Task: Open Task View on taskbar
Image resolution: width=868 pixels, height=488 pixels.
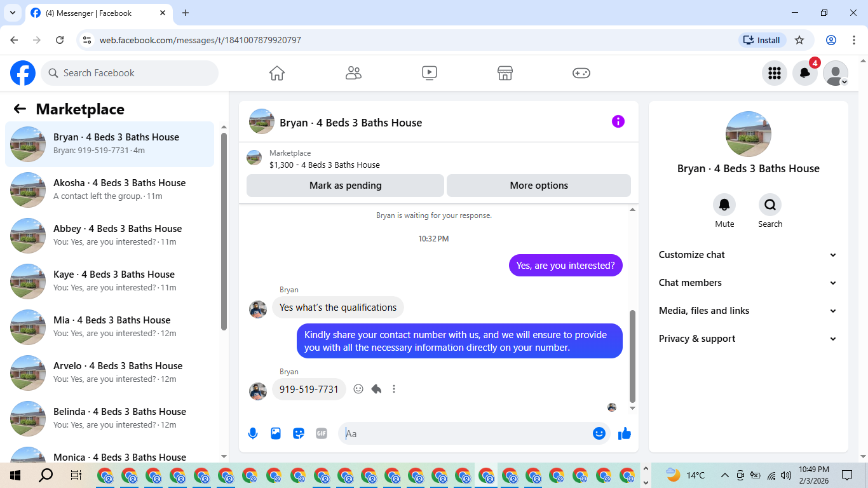Action: pyautogui.click(x=76, y=475)
